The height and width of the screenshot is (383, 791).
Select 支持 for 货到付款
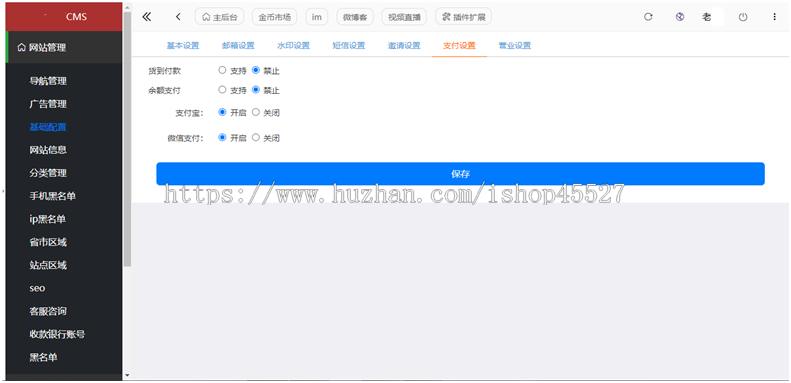(222, 71)
